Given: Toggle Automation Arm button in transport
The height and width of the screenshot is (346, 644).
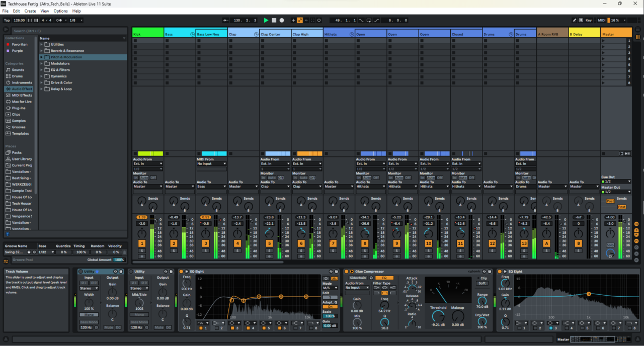Looking at the screenshot, I should coord(300,20).
